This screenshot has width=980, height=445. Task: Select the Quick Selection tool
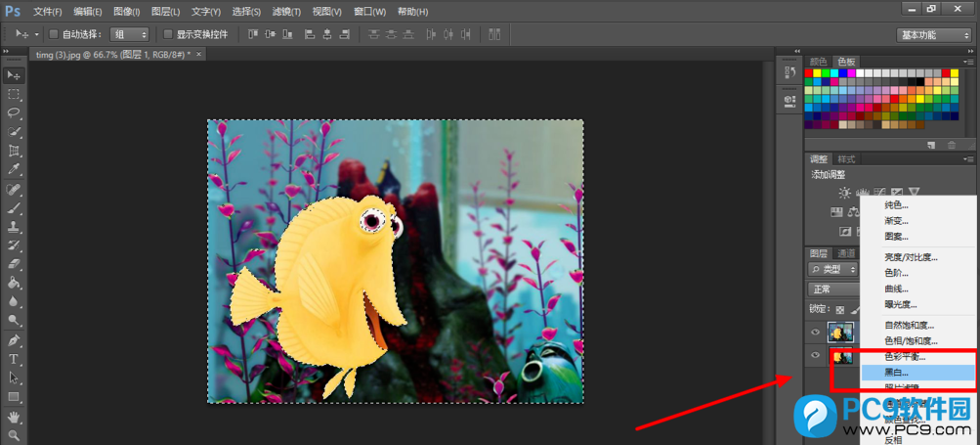[x=13, y=132]
